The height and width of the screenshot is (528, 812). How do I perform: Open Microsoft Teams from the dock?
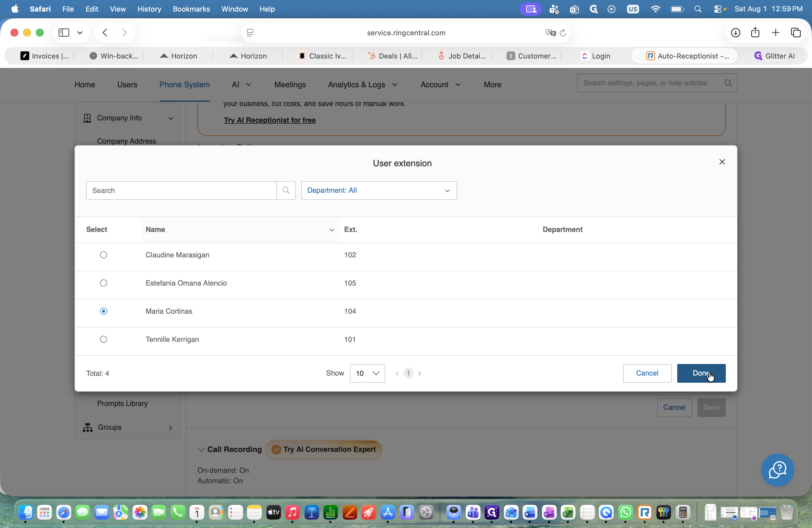click(x=473, y=512)
